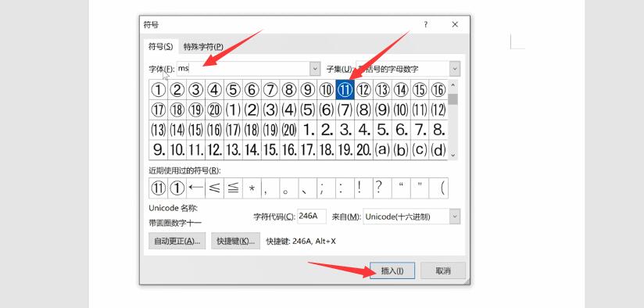The width and height of the screenshot is (644, 308).
Task: Select parenthesized (1) symbol in grid
Action: pos(233,109)
